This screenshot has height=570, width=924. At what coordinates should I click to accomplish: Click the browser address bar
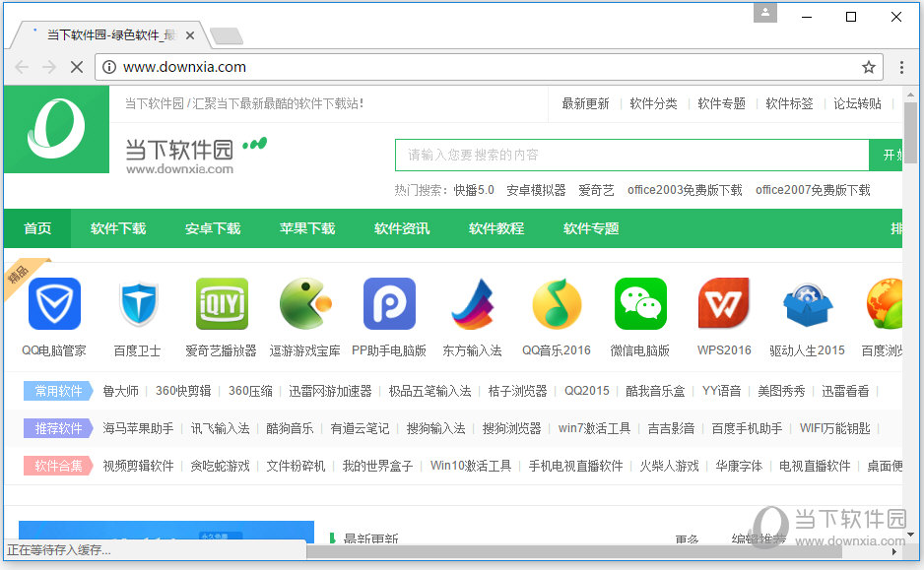click(x=489, y=67)
